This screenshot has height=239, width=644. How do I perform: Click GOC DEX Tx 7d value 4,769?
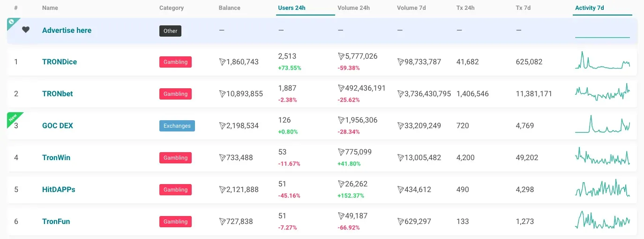(525, 126)
